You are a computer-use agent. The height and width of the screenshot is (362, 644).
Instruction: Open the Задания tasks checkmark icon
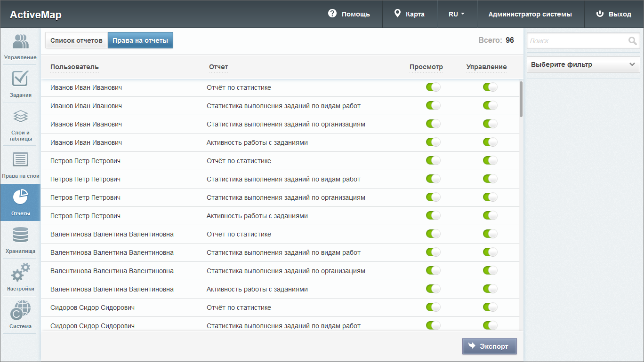pos(20,79)
